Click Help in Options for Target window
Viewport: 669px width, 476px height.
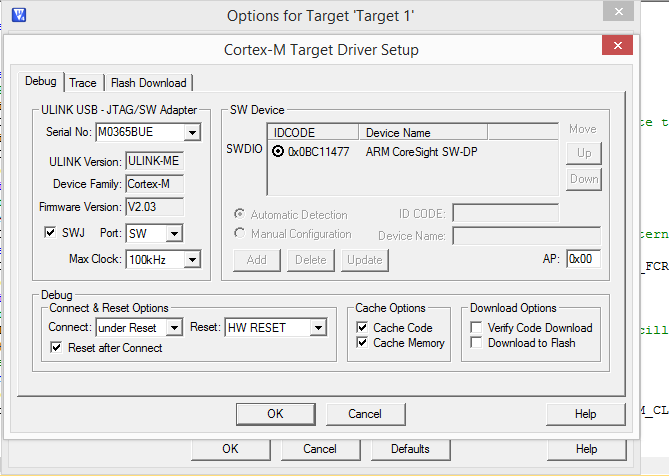[x=586, y=449]
